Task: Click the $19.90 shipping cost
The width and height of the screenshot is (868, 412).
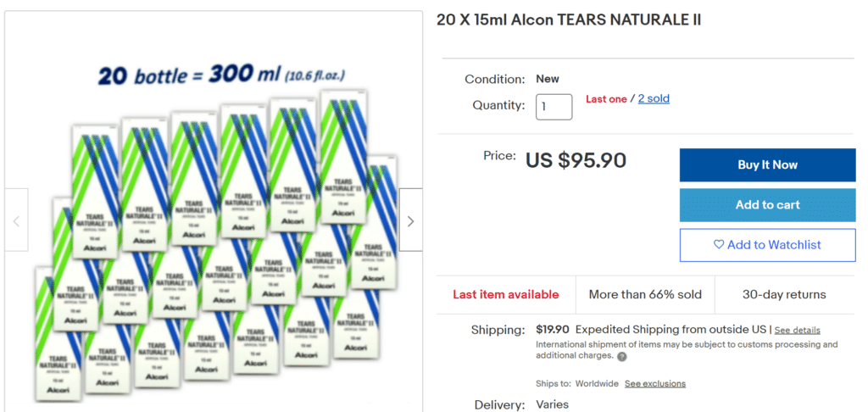Action: coord(553,330)
